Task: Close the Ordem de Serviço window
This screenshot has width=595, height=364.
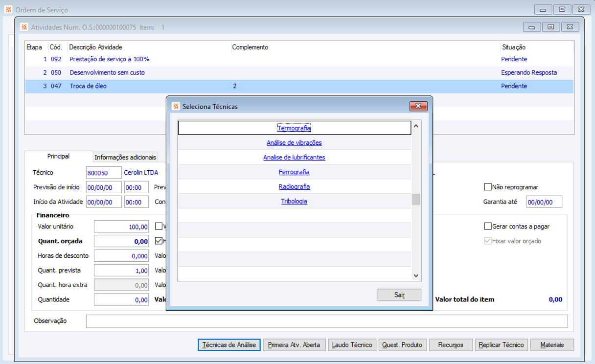Action: [581, 9]
